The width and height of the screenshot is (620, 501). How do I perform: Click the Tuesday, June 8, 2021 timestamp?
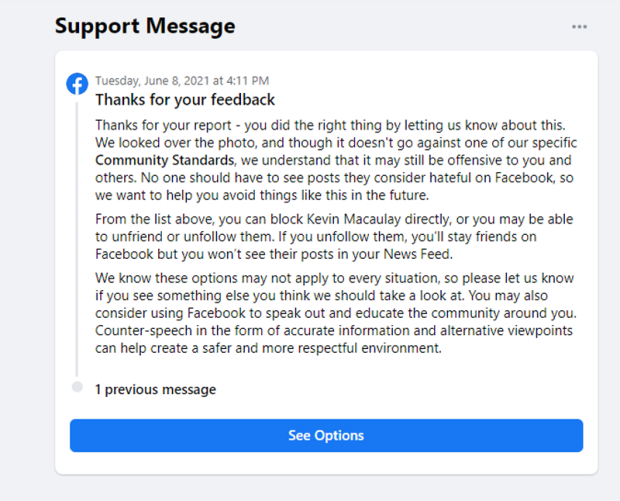point(182,81)
